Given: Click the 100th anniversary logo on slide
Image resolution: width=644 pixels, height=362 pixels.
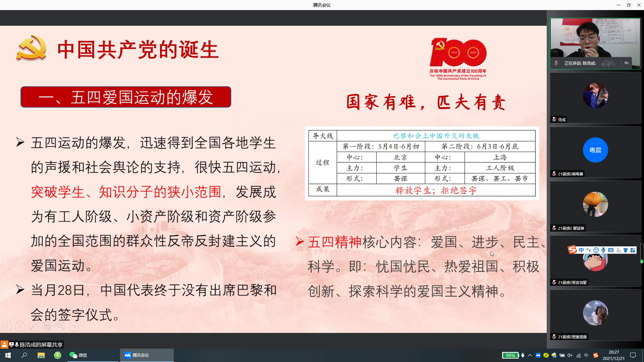Looking at the screenshot, I should [x=458, y=59].
